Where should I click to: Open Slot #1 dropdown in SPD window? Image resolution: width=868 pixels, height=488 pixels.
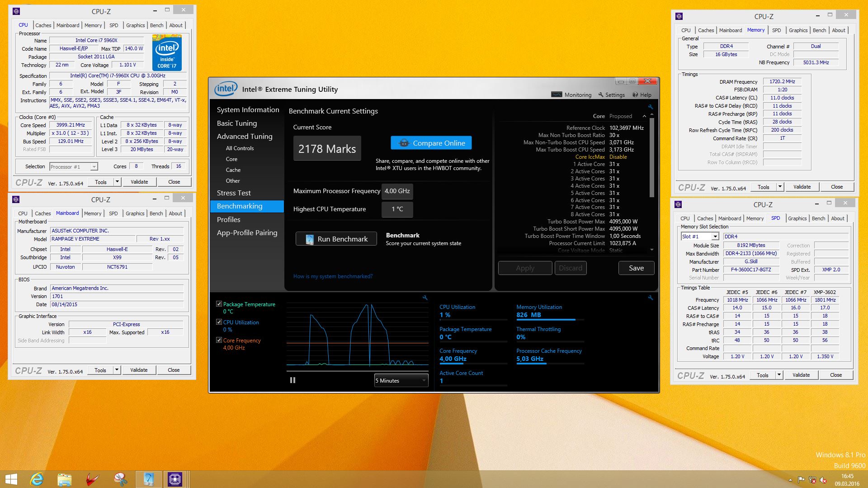click(x=700, y=237)
